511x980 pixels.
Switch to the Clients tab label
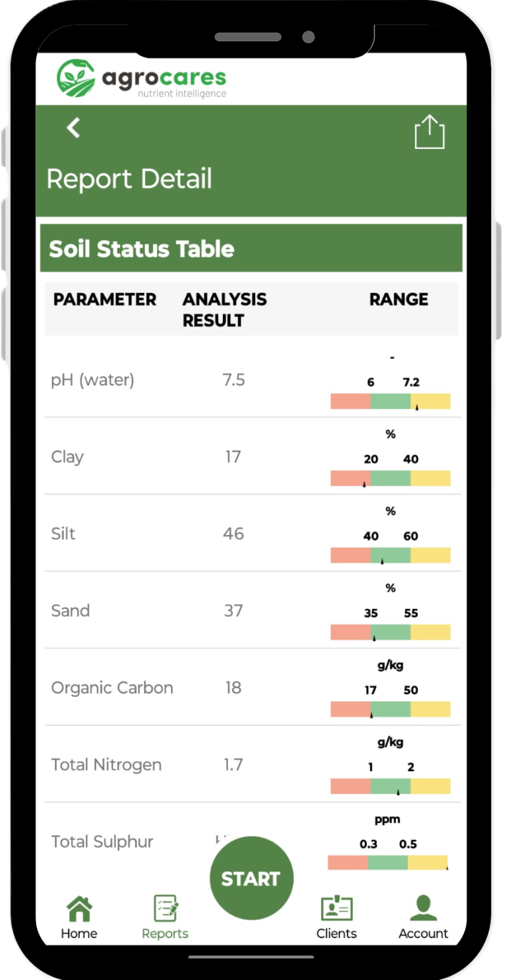tap(336, 933)
